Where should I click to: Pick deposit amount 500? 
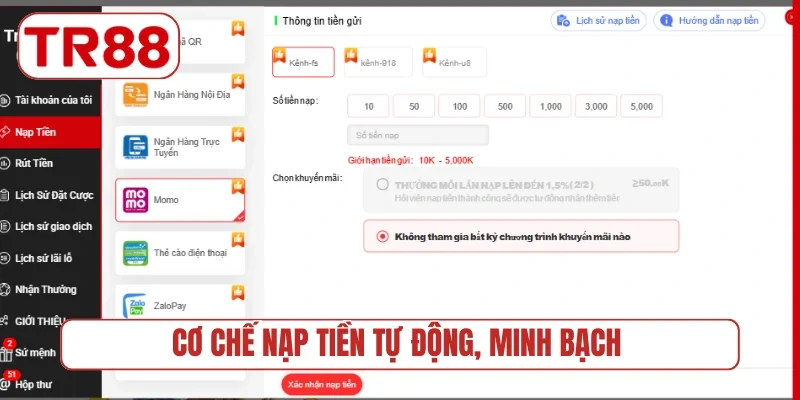click(x=505, y=106)
